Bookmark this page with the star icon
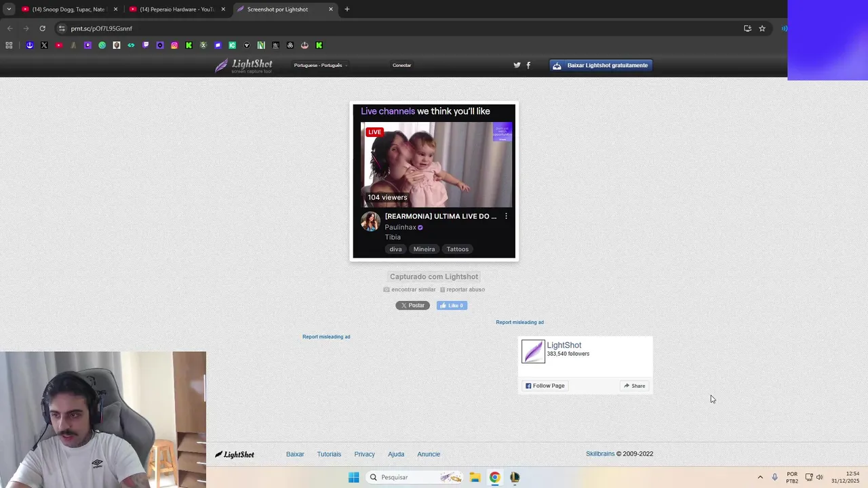Screen dimensions: 868x488 coord(762,28)
